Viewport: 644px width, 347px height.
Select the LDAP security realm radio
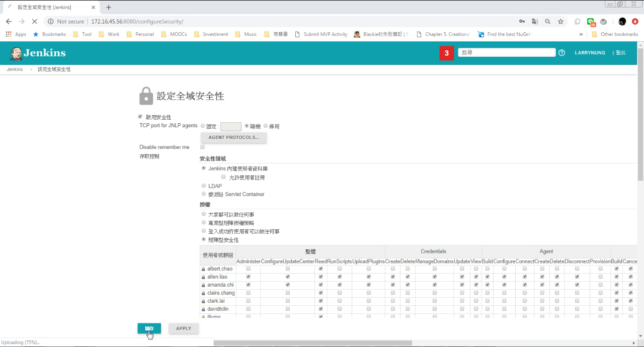coord(204,186)
